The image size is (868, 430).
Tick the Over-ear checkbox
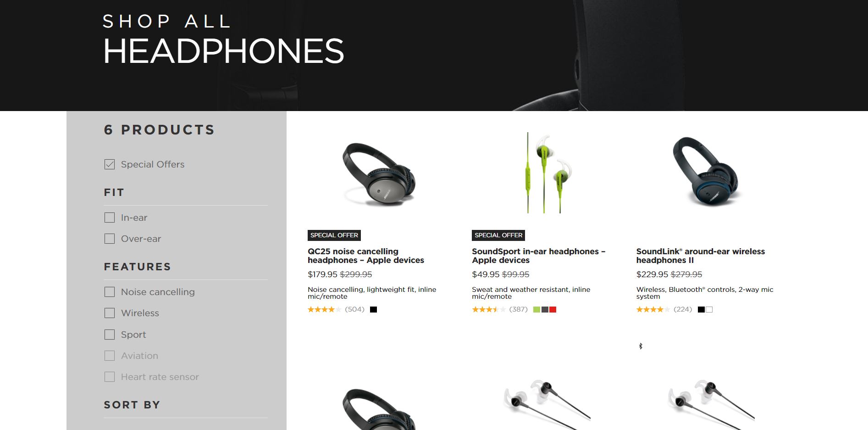[110, 239]
